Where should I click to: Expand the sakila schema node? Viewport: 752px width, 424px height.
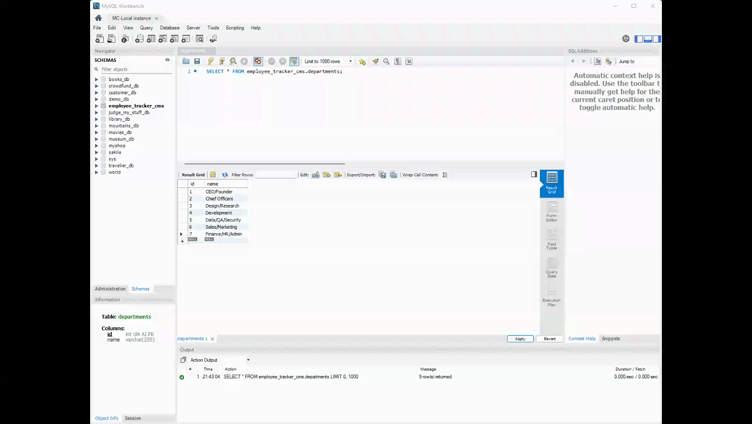(x=96, y=152)
